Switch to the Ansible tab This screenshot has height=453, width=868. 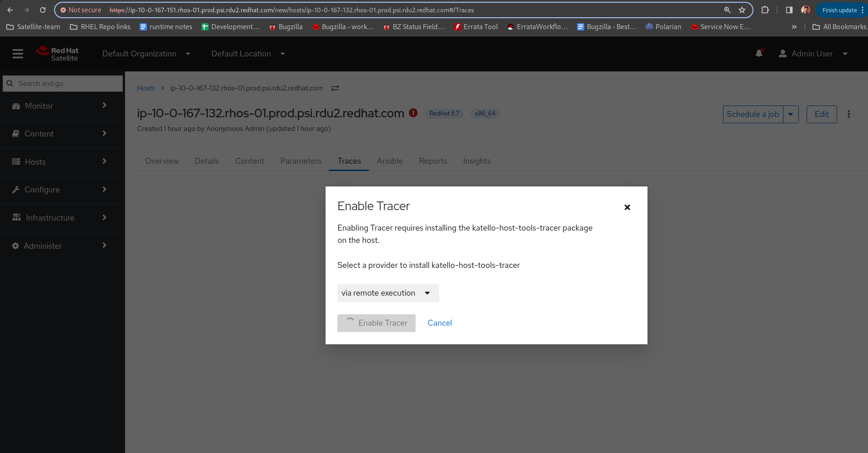coord(390,161)
